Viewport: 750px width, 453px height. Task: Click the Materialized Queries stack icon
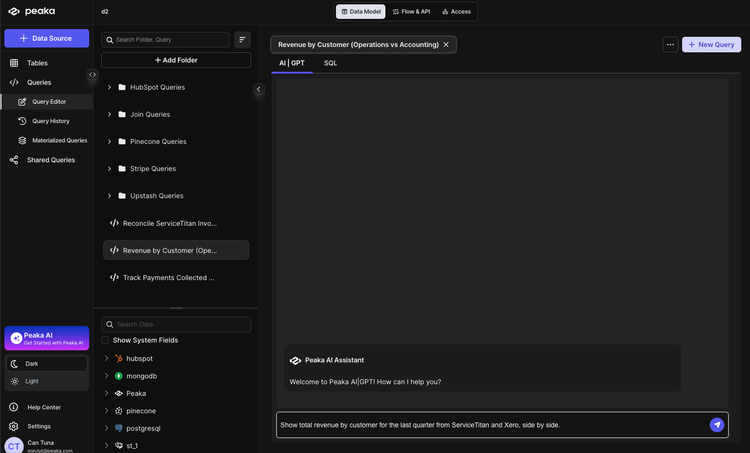coord(22,140)
